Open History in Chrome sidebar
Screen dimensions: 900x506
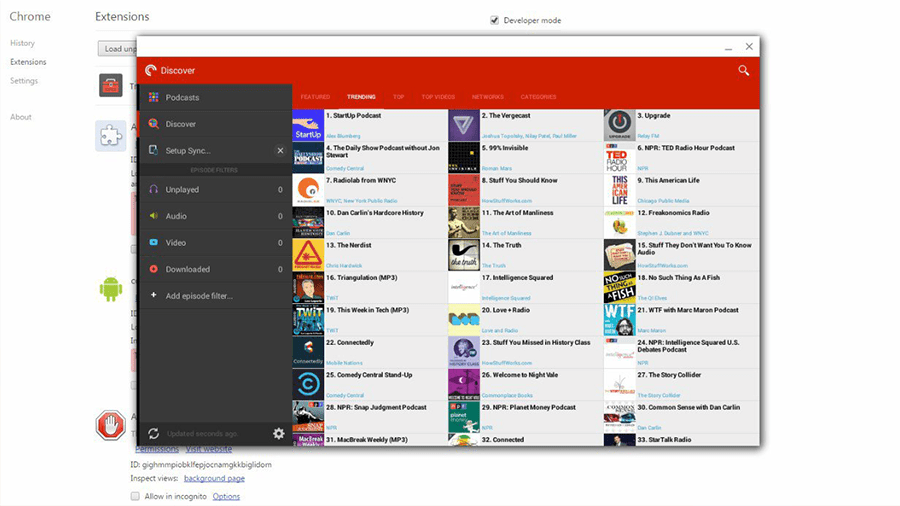tap(22, 43)
